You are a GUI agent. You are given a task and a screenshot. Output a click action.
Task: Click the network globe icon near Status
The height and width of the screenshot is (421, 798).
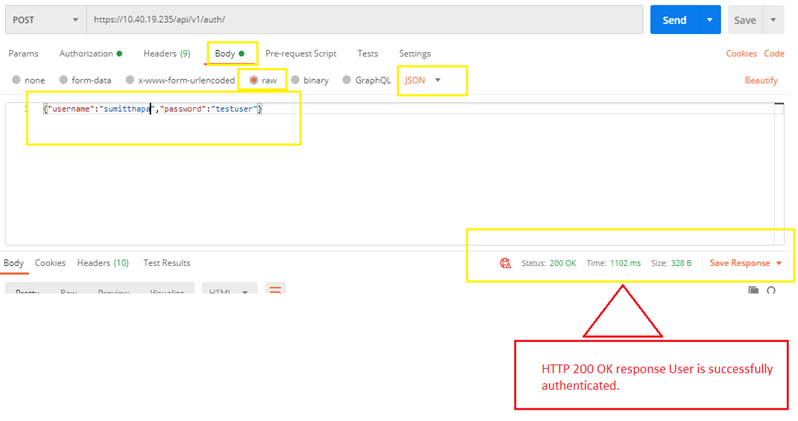click(505, 263)
